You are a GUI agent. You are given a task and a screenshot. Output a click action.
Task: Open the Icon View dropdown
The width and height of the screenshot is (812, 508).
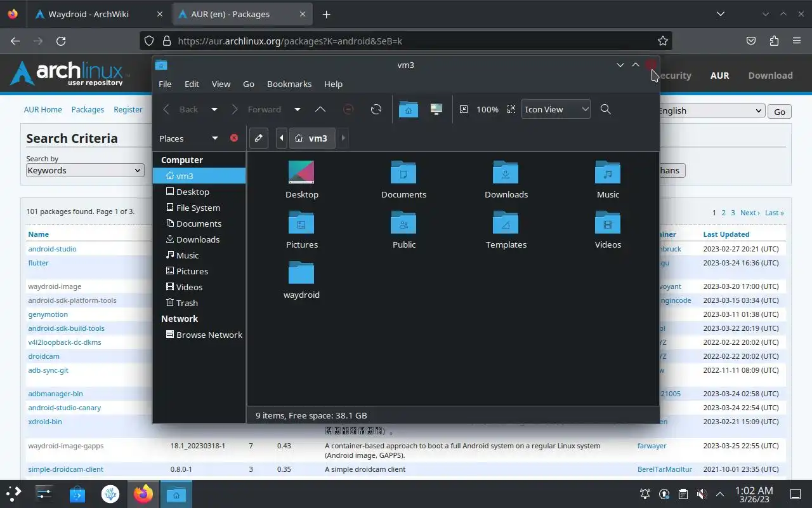(556, 109)
